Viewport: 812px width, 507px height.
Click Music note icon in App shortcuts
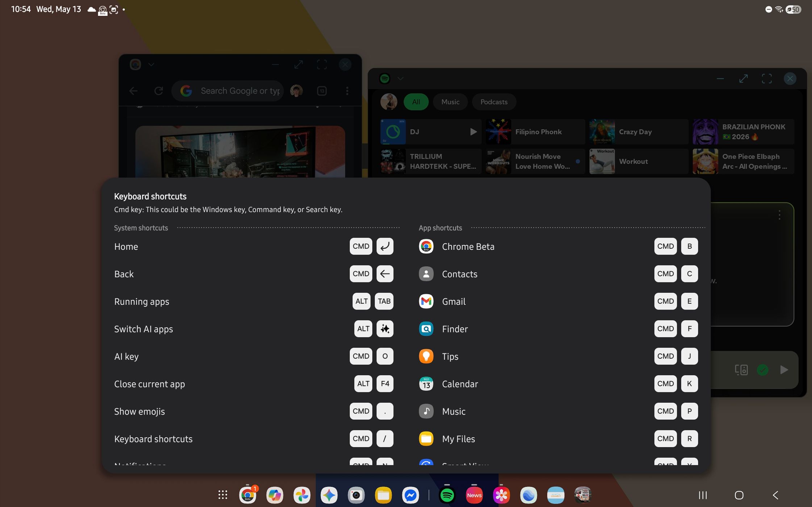point(426,411)
